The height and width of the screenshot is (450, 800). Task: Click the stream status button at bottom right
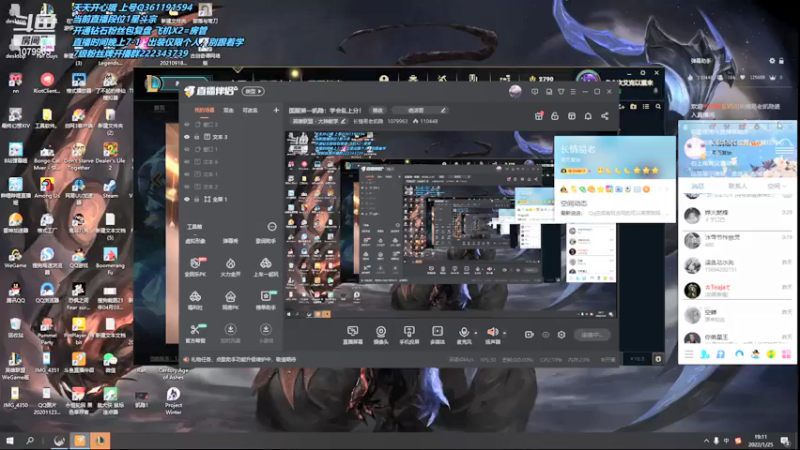(x=592, y=335)
